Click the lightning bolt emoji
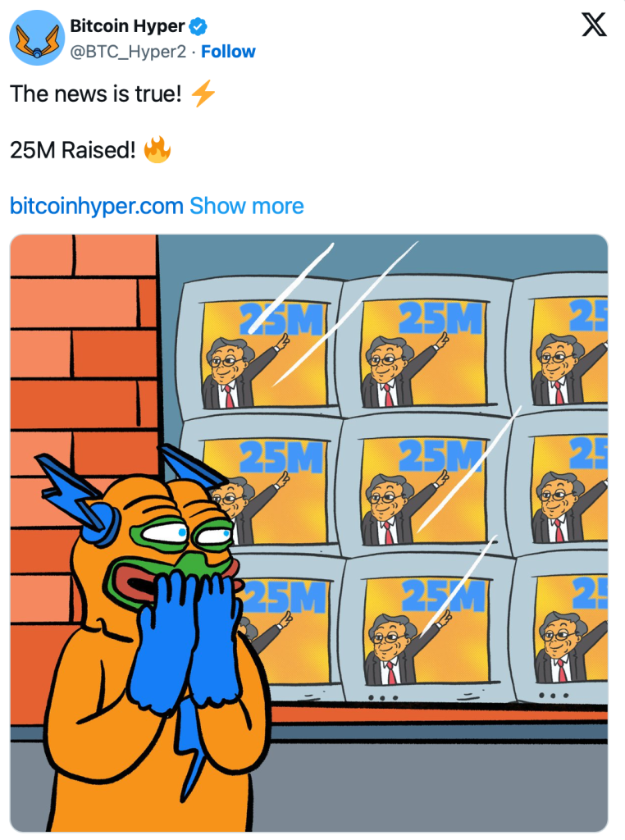 pyautogui.click(x=203, y=94)
